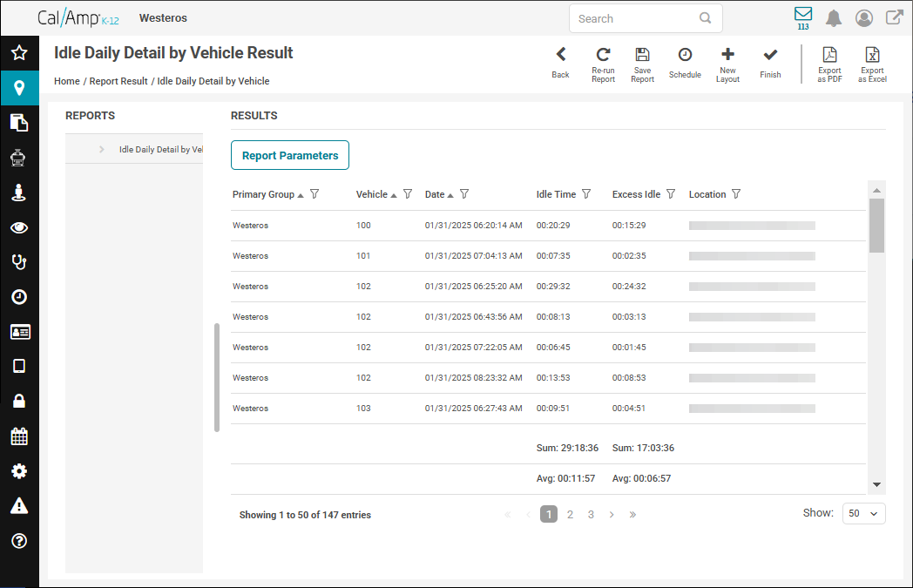Open the tablet device sidebar icon

click(x=19, y=366)
